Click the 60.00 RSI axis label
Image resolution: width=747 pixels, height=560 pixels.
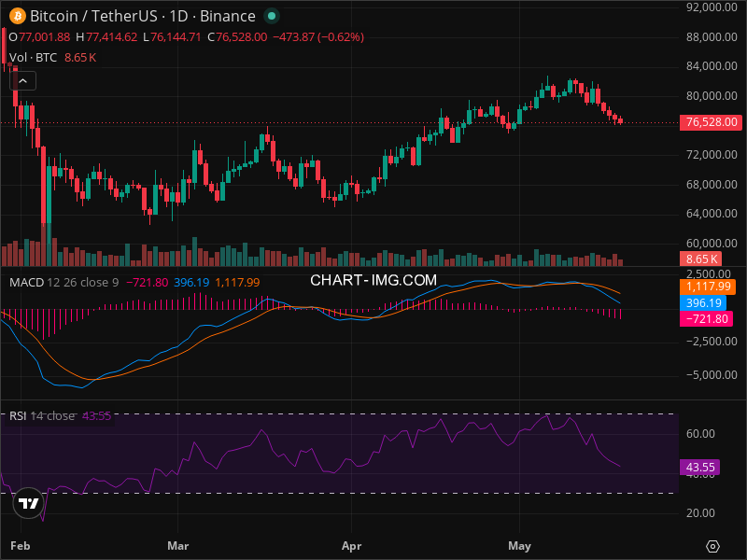[700, 434]
